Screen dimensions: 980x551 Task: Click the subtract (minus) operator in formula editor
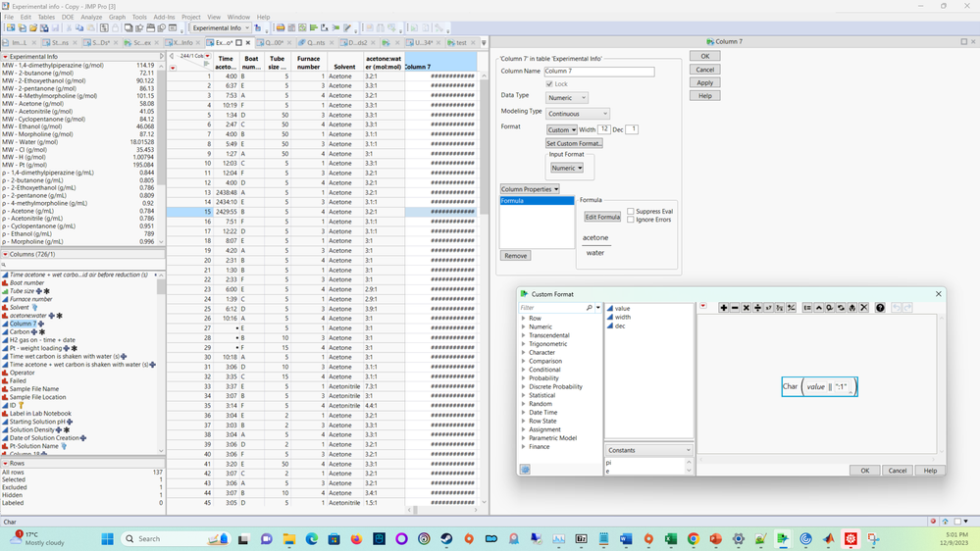(735, 308)
